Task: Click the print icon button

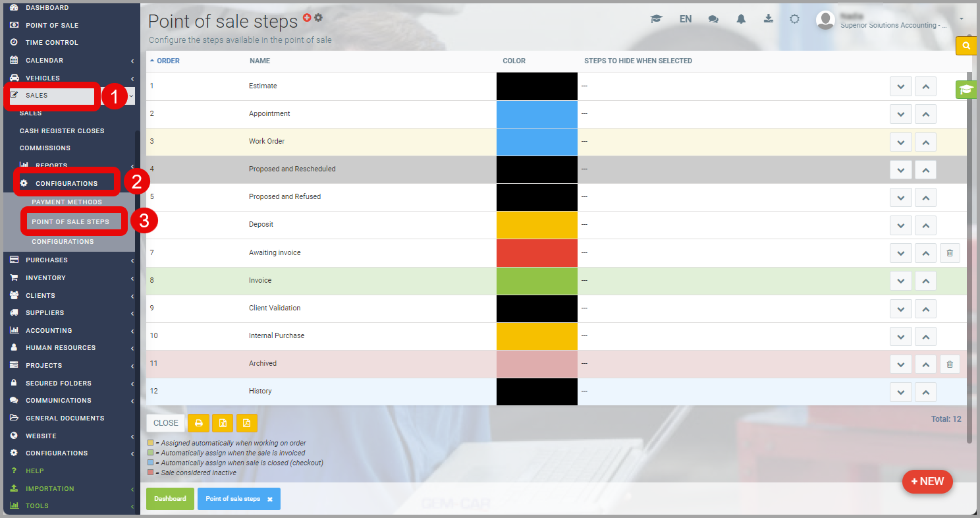Action: pos(198,423)
